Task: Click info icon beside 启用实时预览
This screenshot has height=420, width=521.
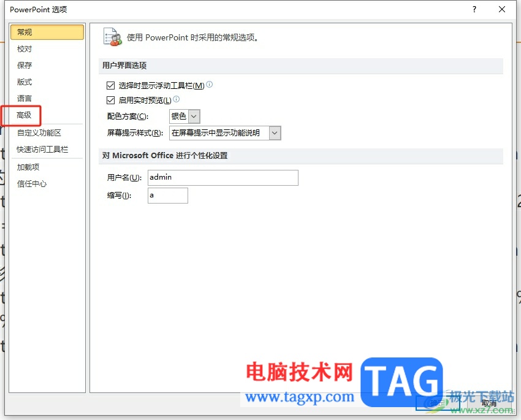Action: click(x=177, y=99)
